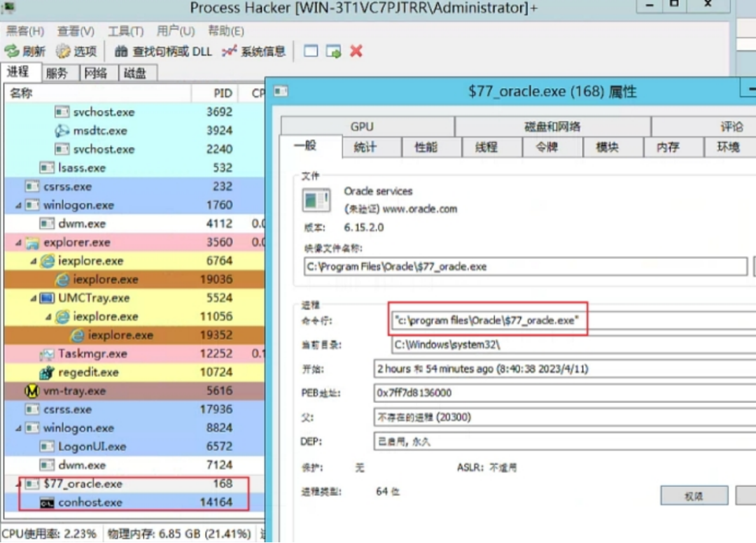Image resolution: width=756 pixels, height=543 pixels.
Task: Select the $77_oracle.exe process icon
Action: pos(32,484)
